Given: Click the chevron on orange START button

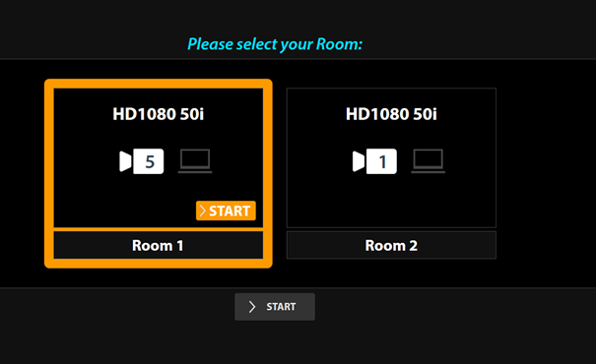Looking at the screenshot, I should click(203, 211).
